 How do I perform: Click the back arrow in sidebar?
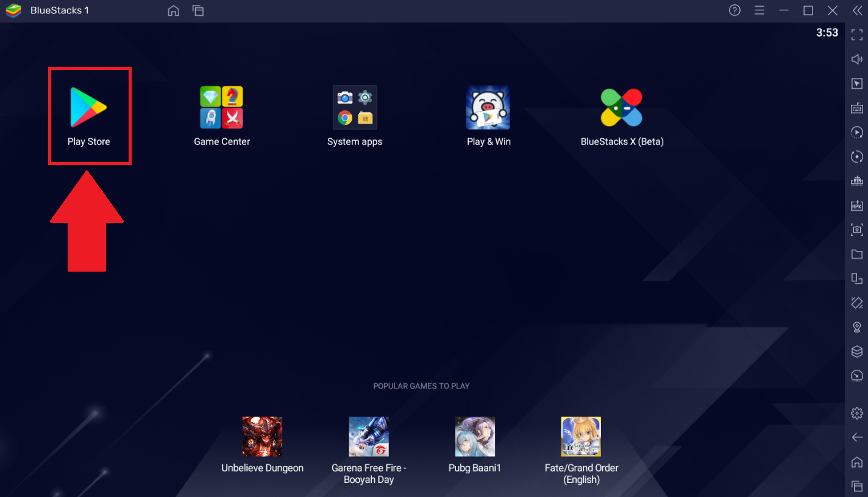857,437
